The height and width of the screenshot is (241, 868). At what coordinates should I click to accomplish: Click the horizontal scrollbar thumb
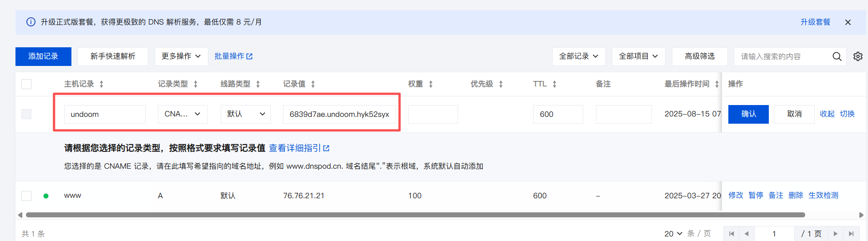pyautogui.click(x=415, y=215)
